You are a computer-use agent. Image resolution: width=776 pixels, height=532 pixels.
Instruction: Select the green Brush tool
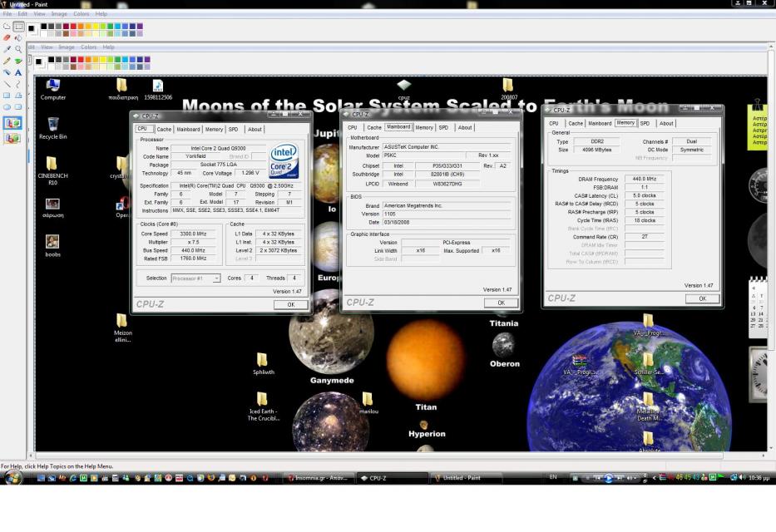point(18,61)
